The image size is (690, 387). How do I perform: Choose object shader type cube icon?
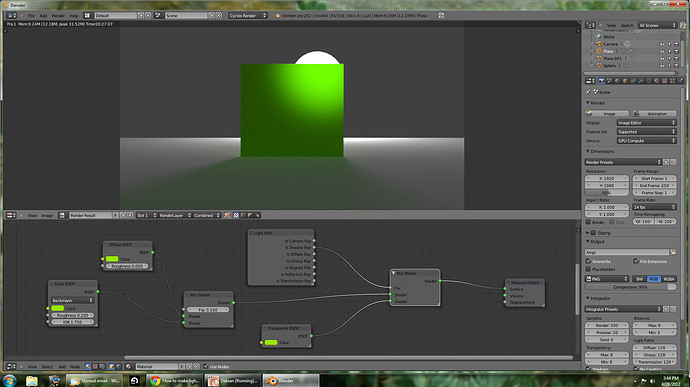(111, 366)
